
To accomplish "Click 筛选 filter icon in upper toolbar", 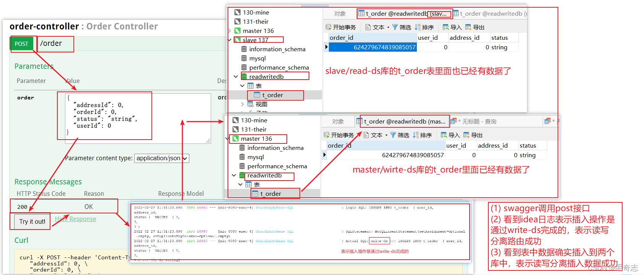I will click(x=395, y=27).
